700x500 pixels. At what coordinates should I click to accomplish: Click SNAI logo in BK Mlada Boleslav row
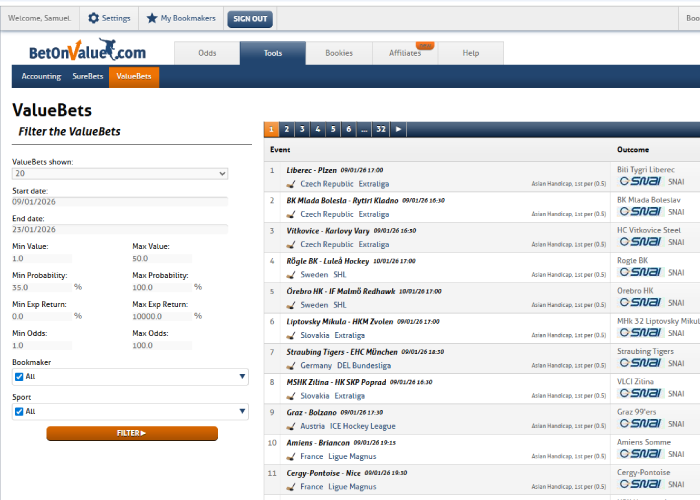click(641, 212)
